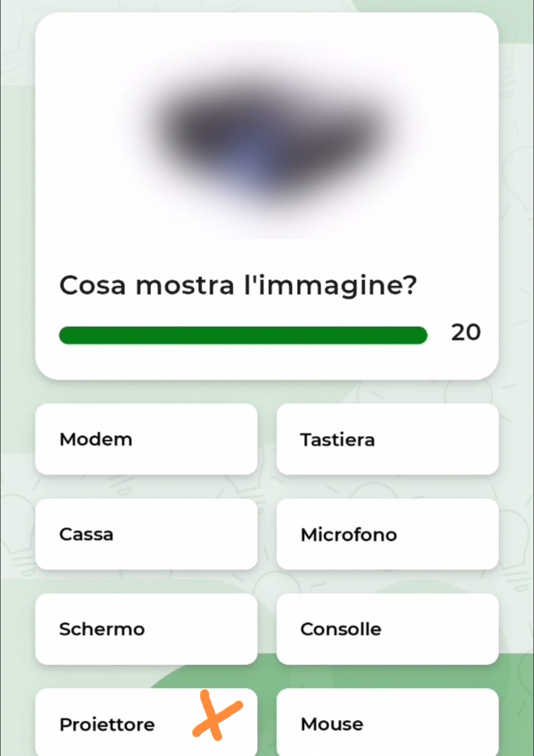Click the word "Cosa" in the question

(92, 285)
